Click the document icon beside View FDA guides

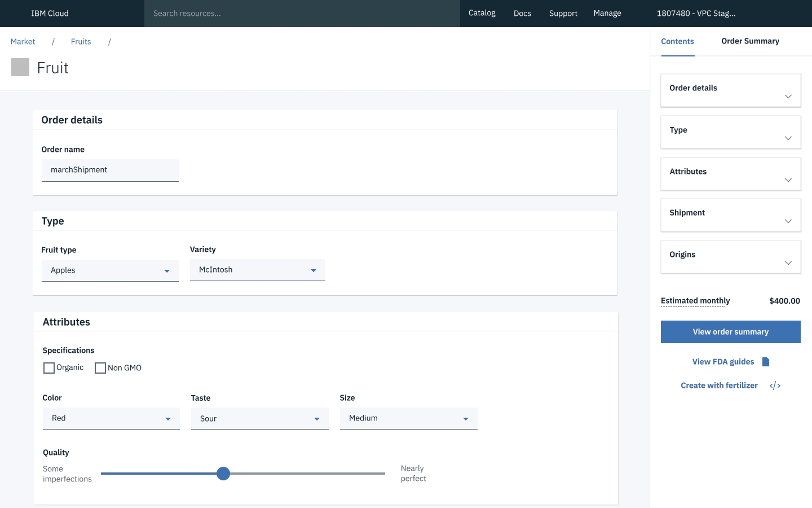click(766, 362)
